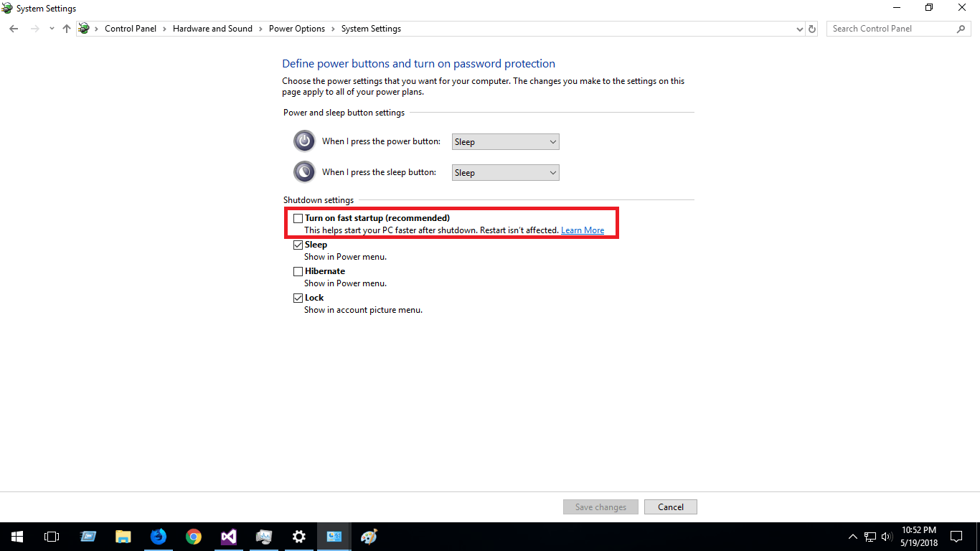The height and width of the screenshot is (551, 980).
Task: Open the sleep button action dropdown
Action: pyautogui.click(x=505, y=173)
